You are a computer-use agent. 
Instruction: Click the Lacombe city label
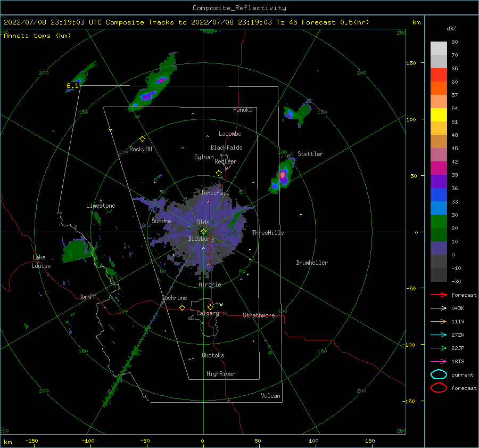point(230,134)
